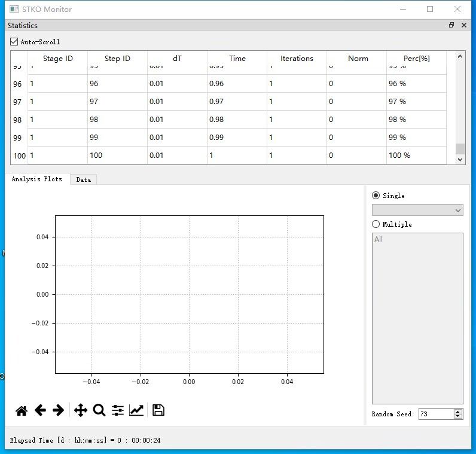Select the Single radio button
The width and height of the screenshot is (476, 454).
pyautogui.click(x=376, y=195)
